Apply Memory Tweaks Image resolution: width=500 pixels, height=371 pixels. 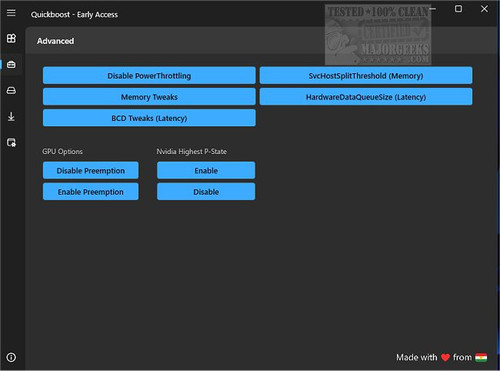pyautogui.click(x=149, y=97)
